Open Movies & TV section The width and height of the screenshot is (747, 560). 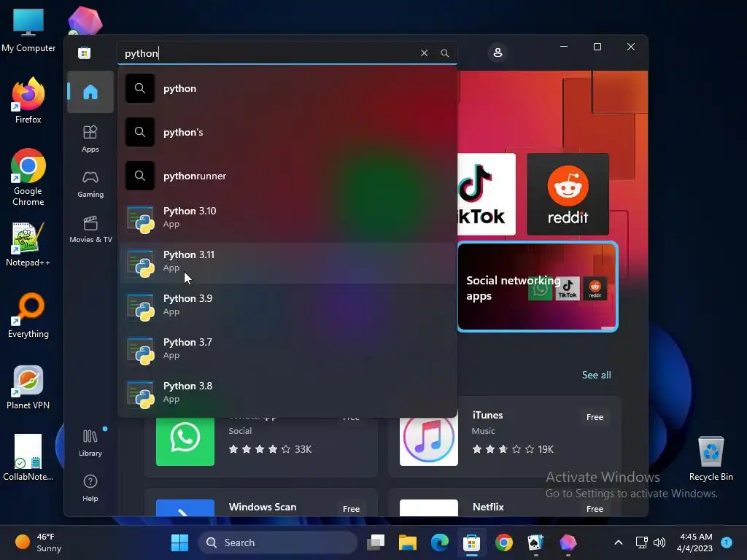click(x=90, y=229)
